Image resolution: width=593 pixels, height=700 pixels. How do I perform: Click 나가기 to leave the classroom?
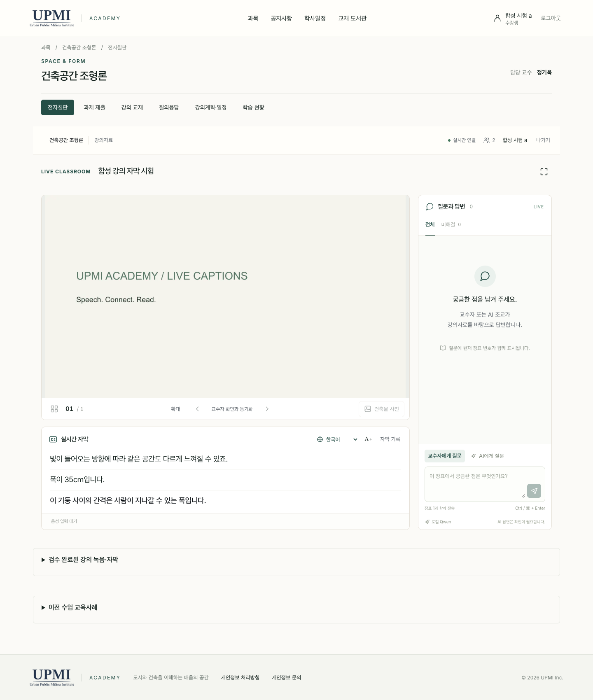(x=543, y=140)
